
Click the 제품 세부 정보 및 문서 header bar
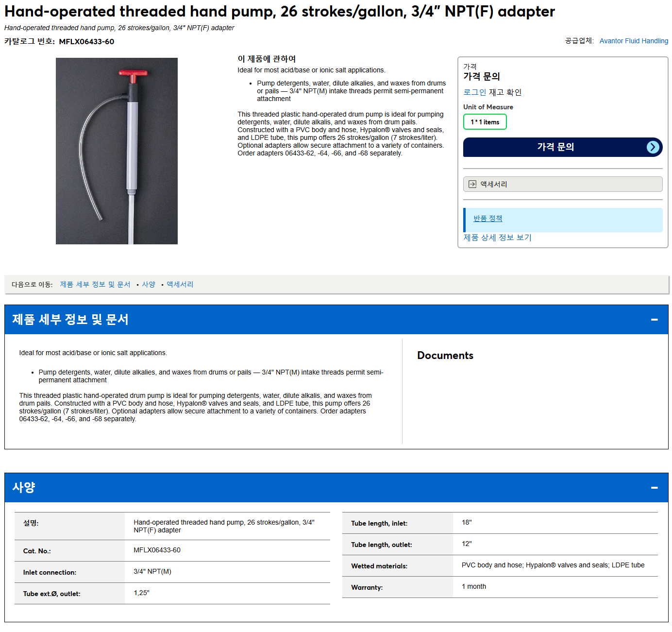pyautogui.click(x=336, y=320)
